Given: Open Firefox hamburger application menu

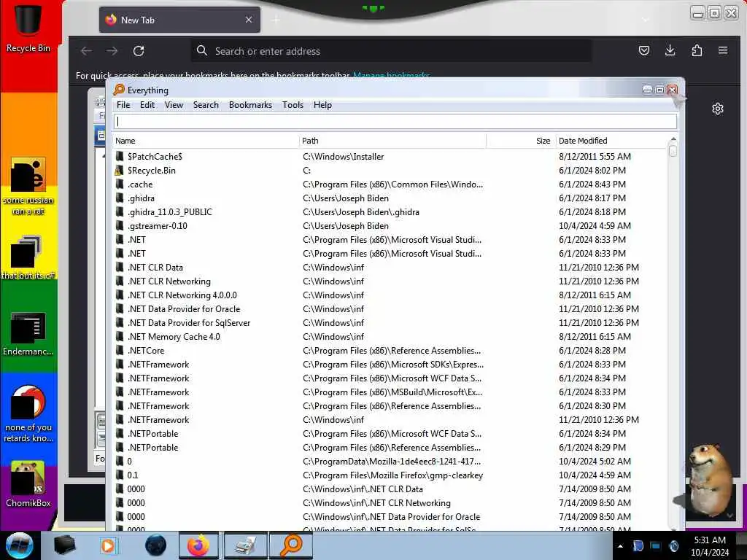Looking at the screenshot, I should tap(723, 50).
